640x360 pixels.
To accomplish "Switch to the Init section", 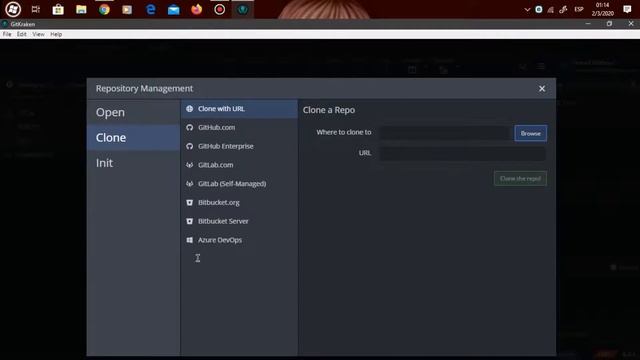I will [133, 163].
